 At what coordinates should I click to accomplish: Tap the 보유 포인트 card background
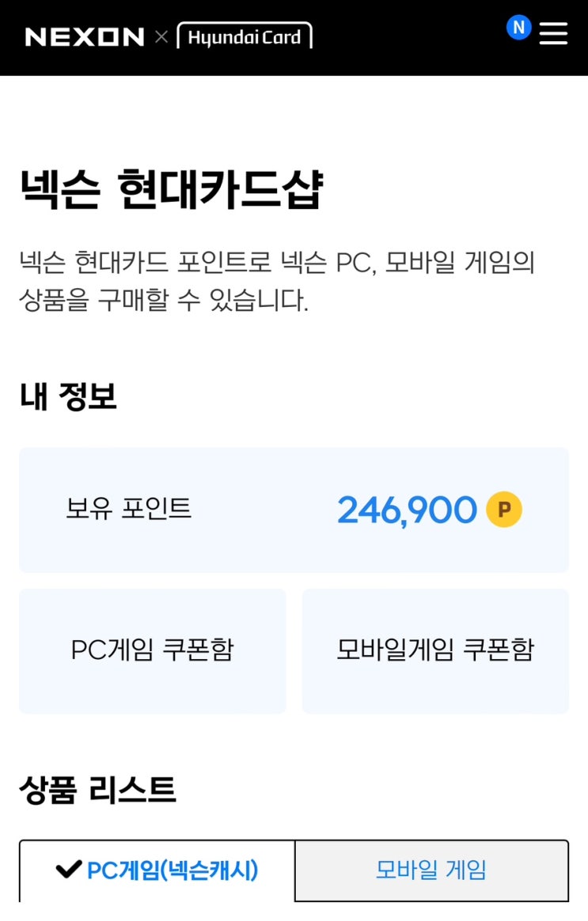tap(294, 510)
